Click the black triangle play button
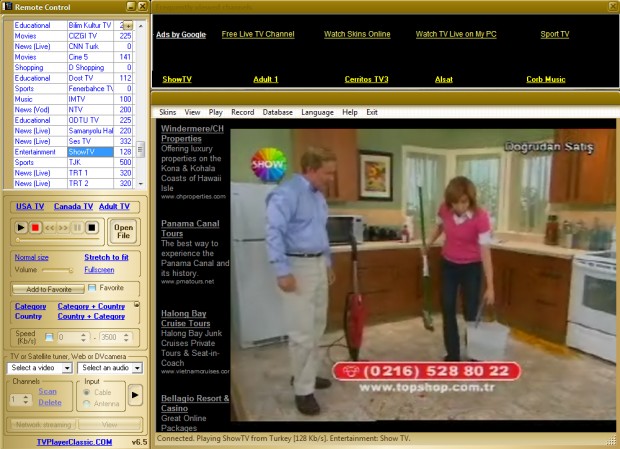620x449 pixels. pos(21,228)
